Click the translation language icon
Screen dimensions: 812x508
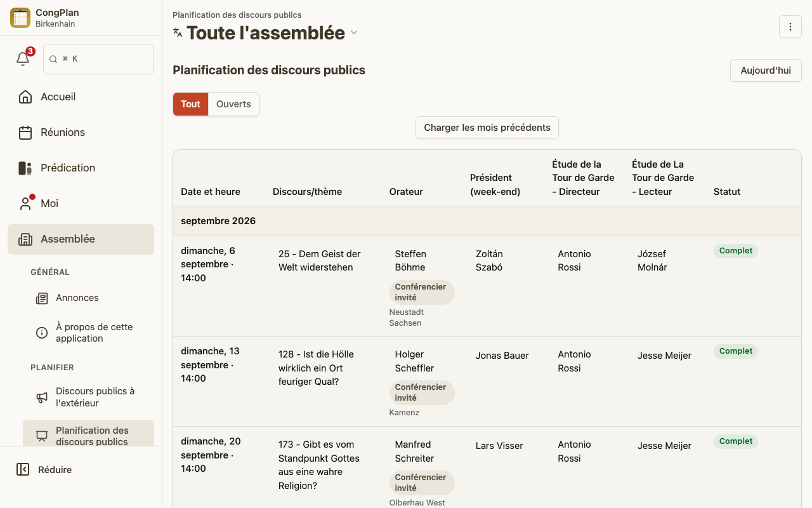(178, 32)
